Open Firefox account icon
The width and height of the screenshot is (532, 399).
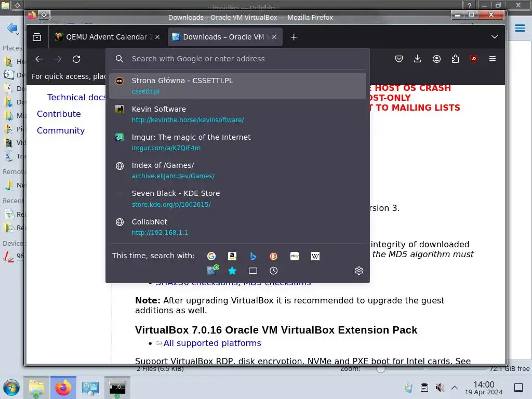coord(436,59)
